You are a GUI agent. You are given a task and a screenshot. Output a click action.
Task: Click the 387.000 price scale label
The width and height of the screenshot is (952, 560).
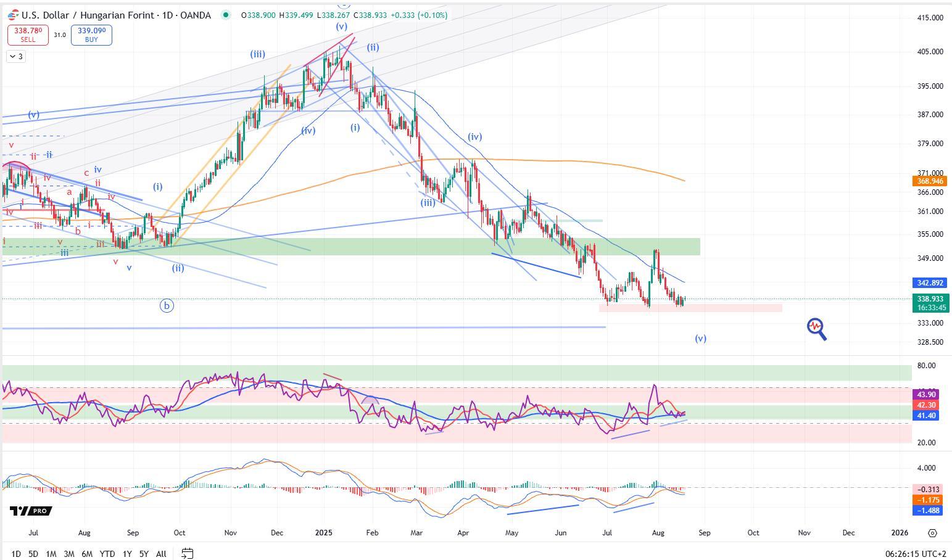pyautogui.click(x=930, y=115)
